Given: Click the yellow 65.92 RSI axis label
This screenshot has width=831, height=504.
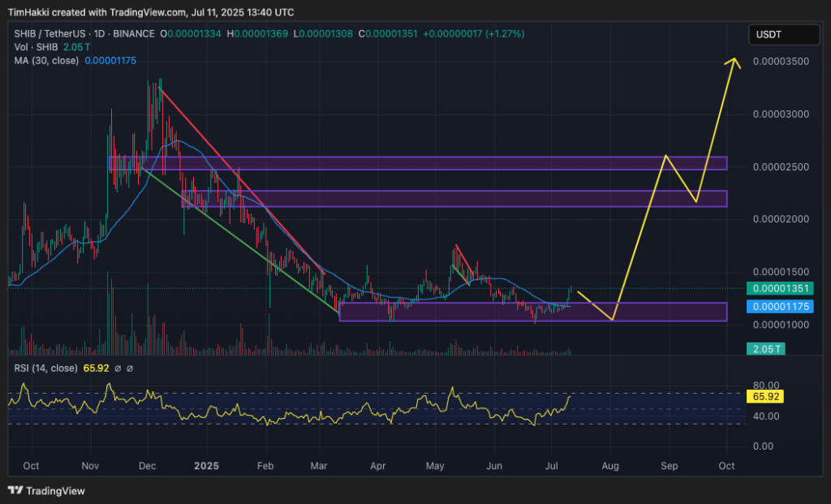Looking at the screenshot, I should [x=765, y=396].
